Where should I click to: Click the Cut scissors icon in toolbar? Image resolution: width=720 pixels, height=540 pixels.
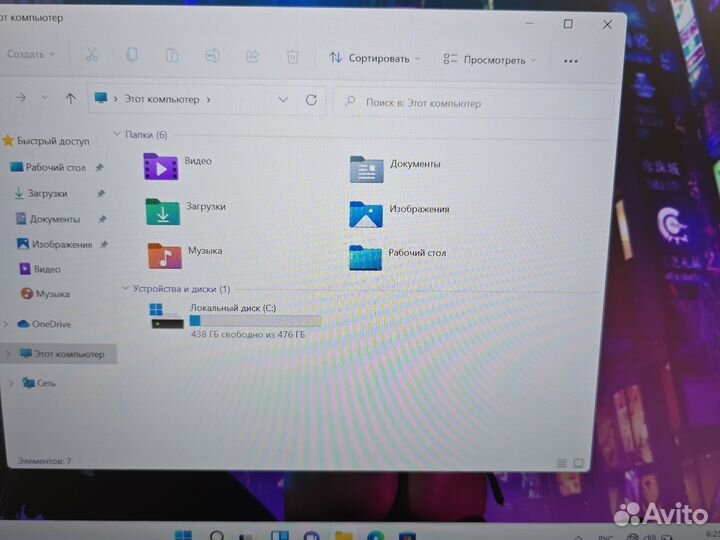tap(91, 55)
